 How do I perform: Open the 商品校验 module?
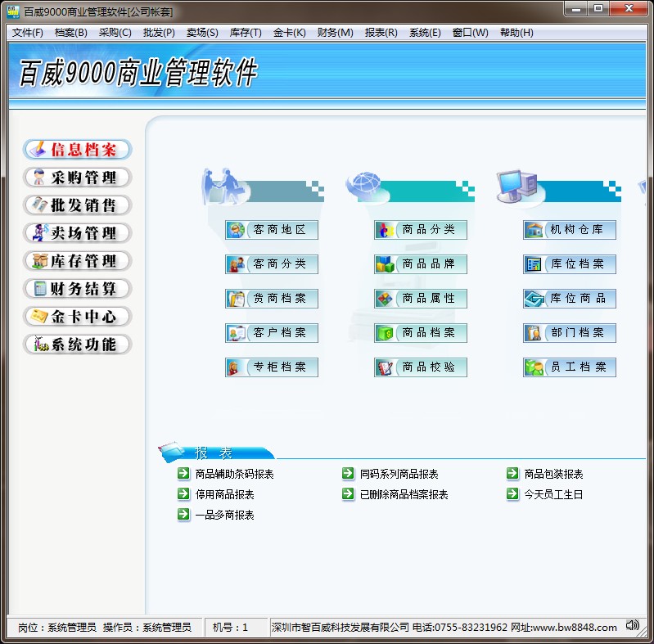tap(421, 367)
